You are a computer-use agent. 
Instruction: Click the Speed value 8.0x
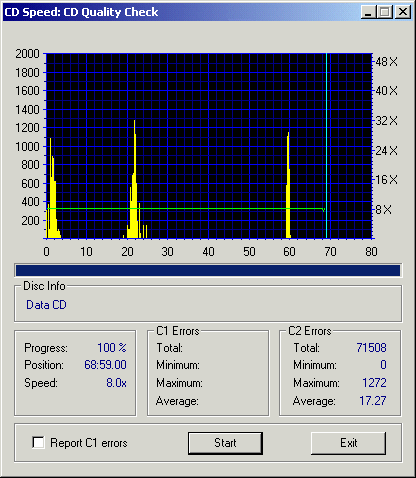pyautogui.click(x=116, y=383)
